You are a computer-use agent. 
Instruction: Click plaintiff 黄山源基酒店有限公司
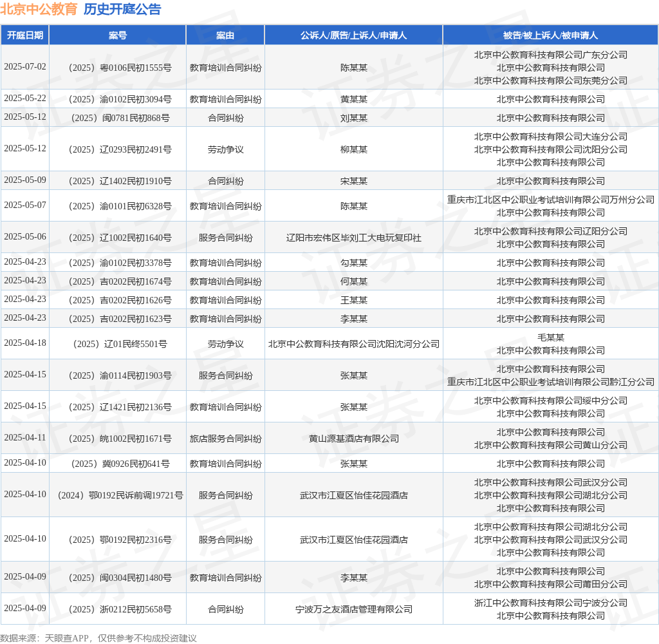click(354, 439)
